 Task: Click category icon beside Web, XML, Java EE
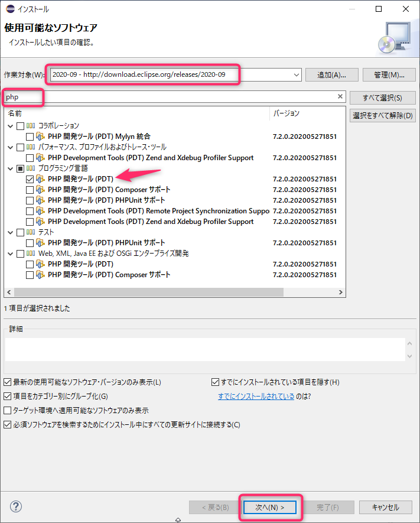tap(31, 253)
